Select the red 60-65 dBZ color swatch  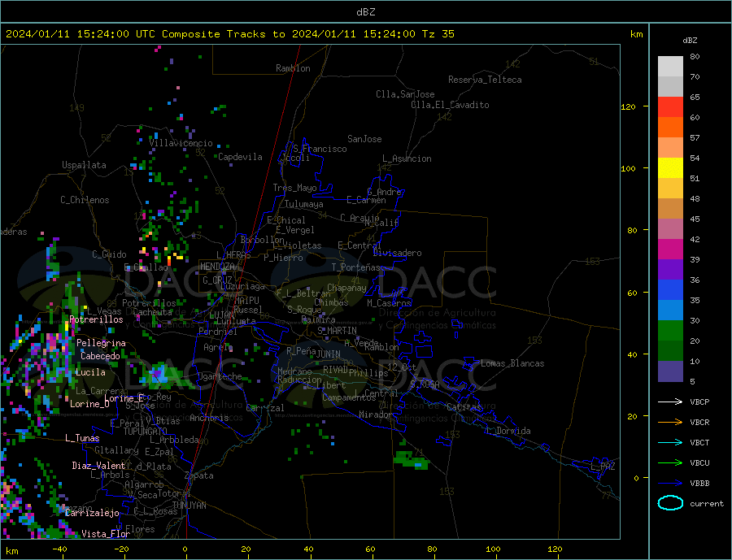click(x=670, y=106)
